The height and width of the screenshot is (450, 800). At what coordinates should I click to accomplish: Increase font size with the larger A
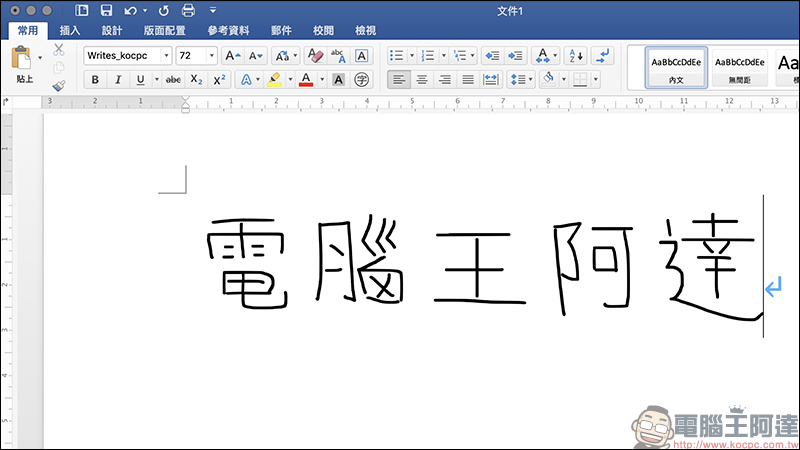click(x=233, y=56)
